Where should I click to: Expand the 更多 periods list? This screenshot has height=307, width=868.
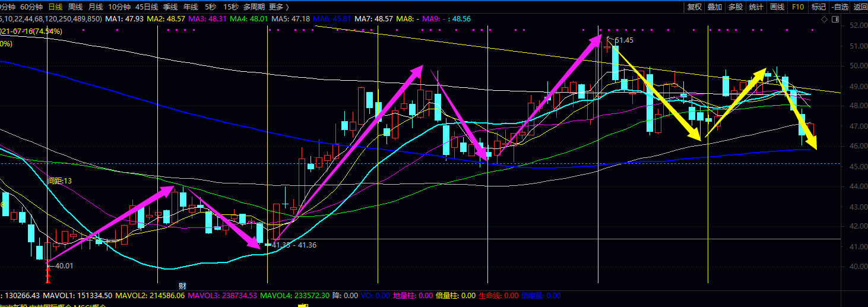point(278,7)
